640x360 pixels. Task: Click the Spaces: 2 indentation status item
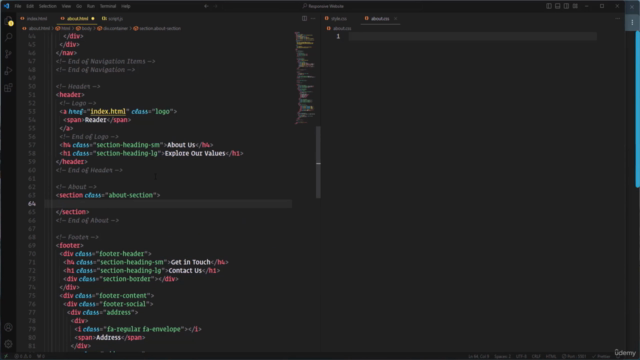pyautogui.click(x=502, y=356)
